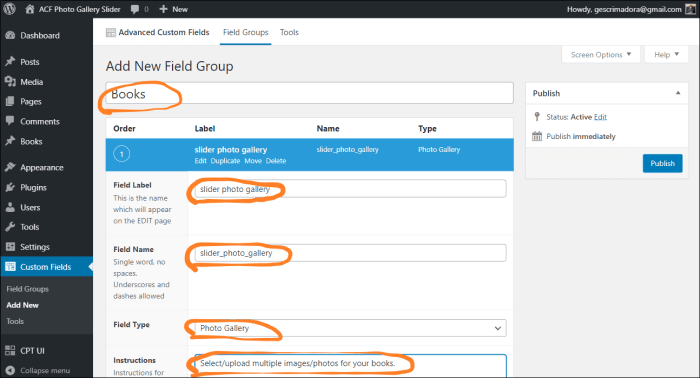Open the comments bubble in admin bar
This screenshot has width=700, height=378.
coord(135,9)
